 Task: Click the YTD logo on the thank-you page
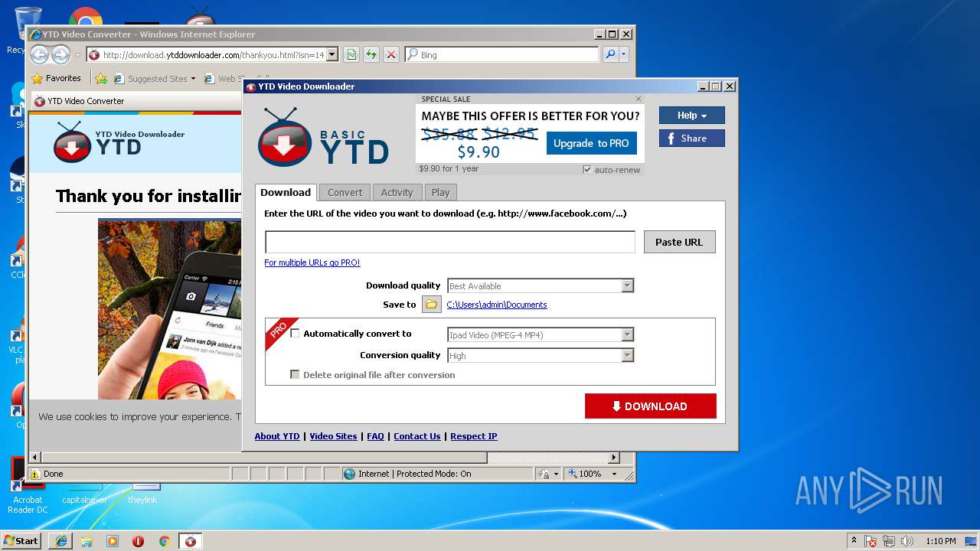[x=119, y=142]
